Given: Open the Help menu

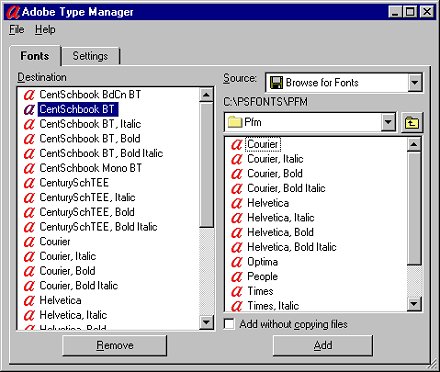Looking at the screenshot, I should (x=45, y=30).
